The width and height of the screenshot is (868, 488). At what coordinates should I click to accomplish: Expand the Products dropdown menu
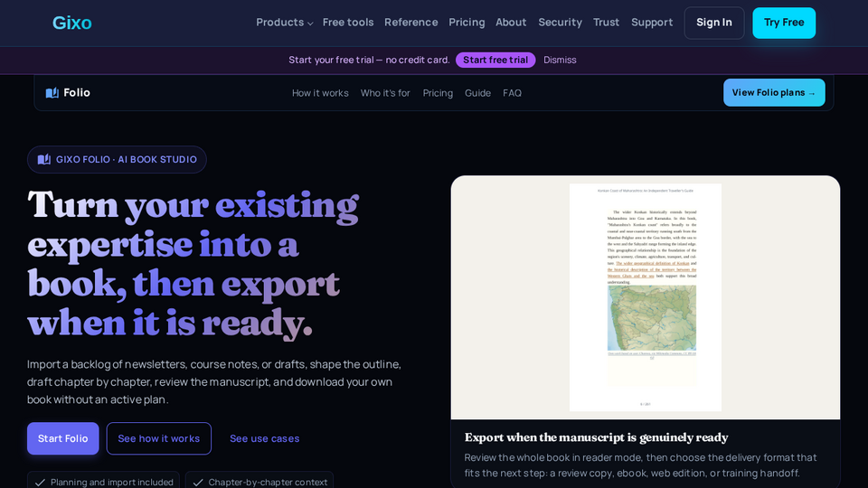coord(285,23)
